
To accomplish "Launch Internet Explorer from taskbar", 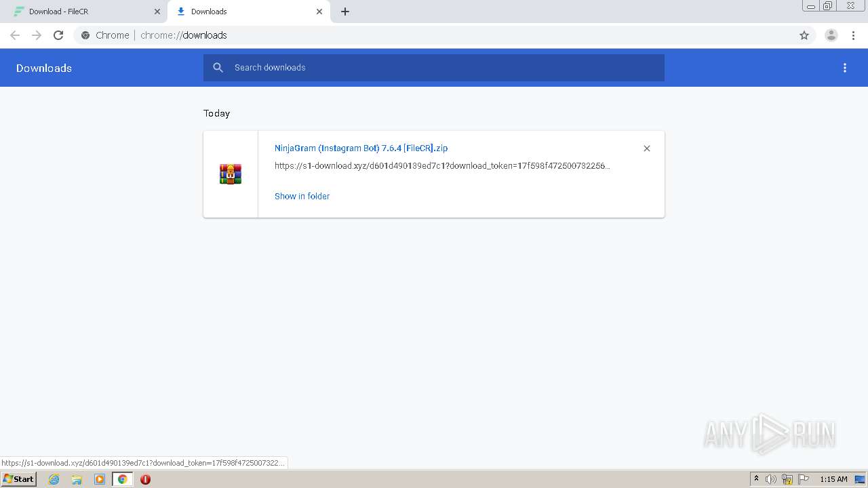I will [x=54, y=479].
